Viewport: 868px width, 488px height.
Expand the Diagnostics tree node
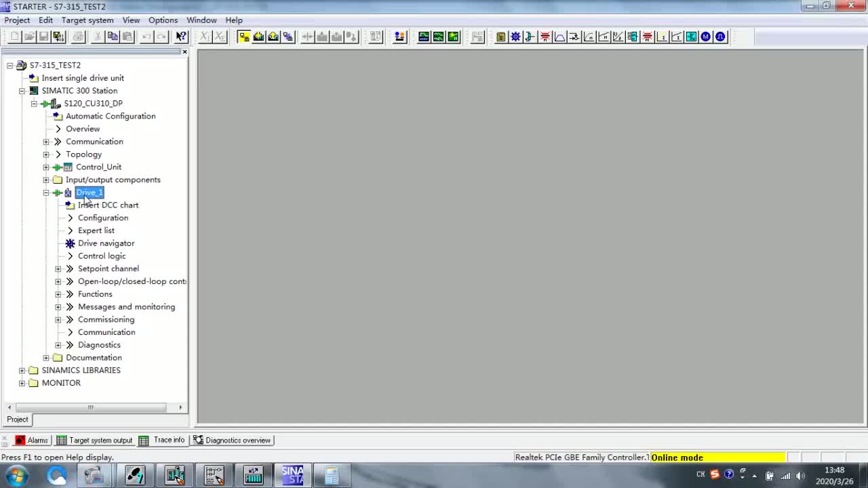pos(58,345)
